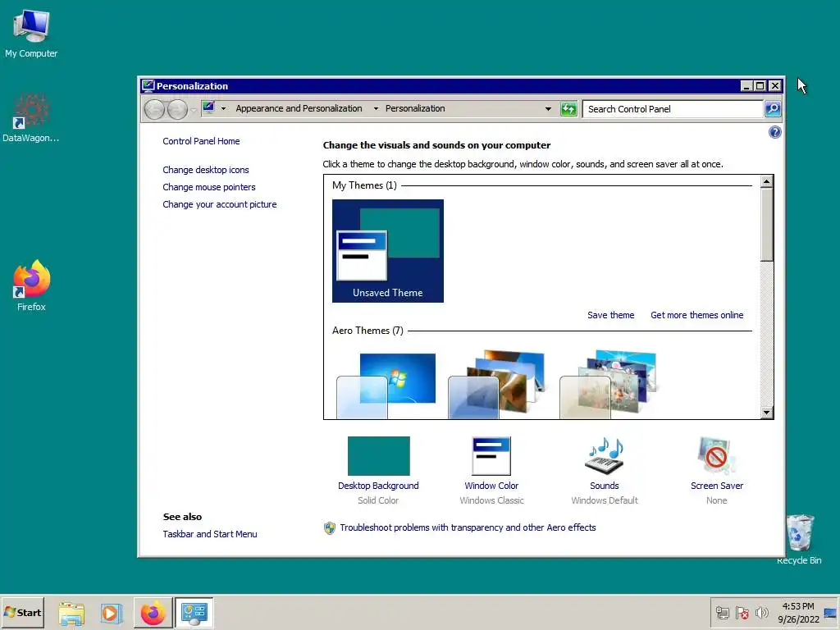Screen dimensions: 840x630
Task: Refresh the Personalization window
Action: [568, 109]
